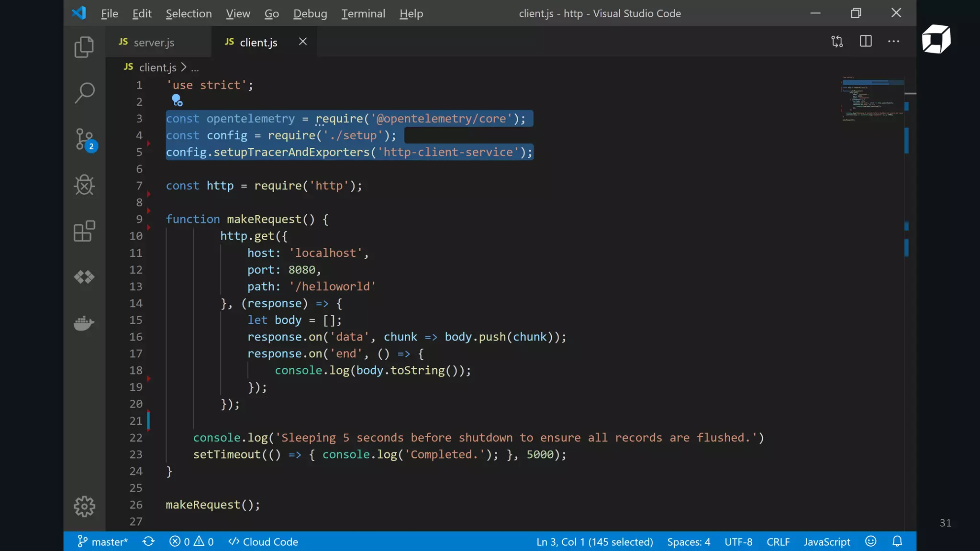Click the 'http-client-service' string on line 5
The height and width of the screenshot is (551, 980).
(x=448, y=152)
